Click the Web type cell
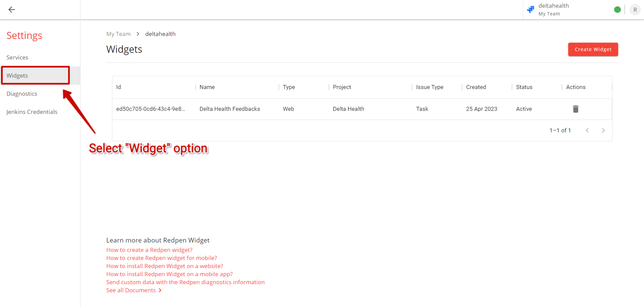This screenshot has height=307, width=644. coord(288,109)
